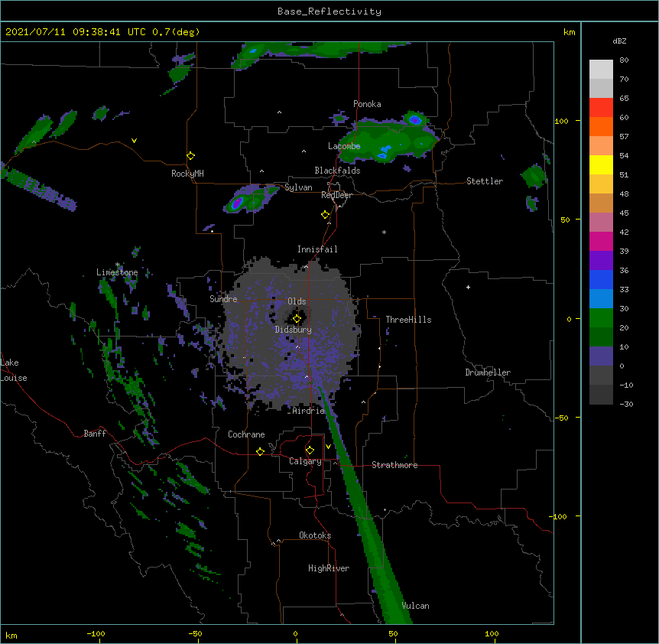The width and height of the screenshot is (659, 644).
Task: Click the white plus marker west of Drumheller
Action: [x=468, y=287]
